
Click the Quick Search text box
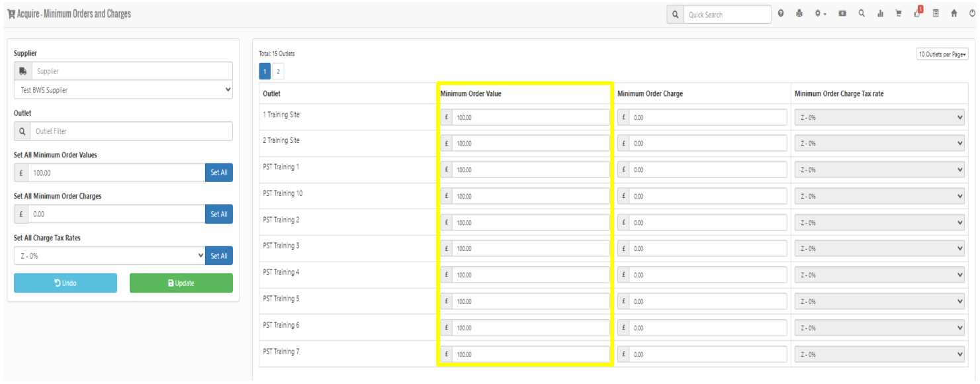point(727,15)
